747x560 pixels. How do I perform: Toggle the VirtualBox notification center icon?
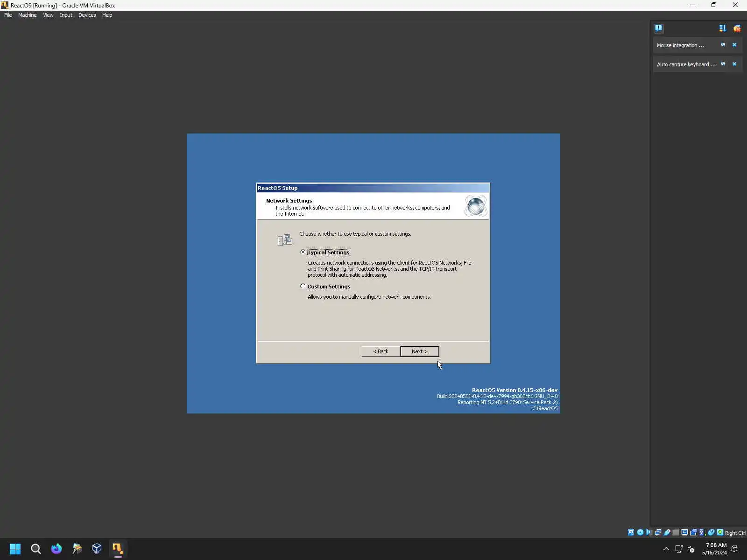pyautogui.click(x=658, y=28)
